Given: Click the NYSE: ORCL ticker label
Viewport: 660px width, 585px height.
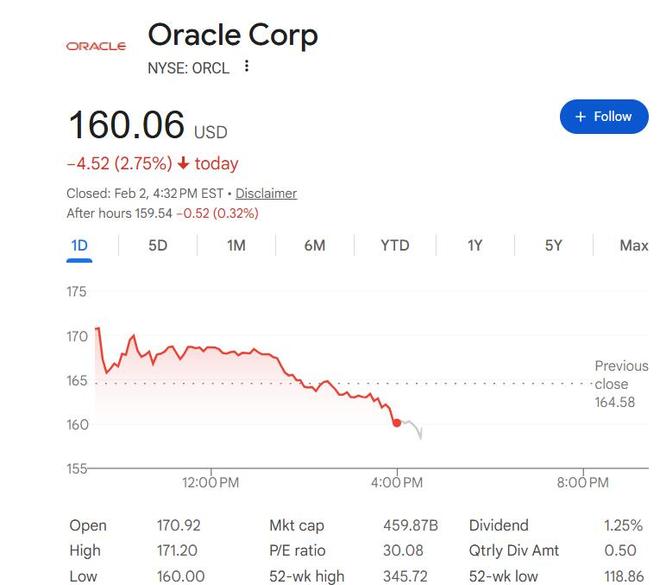Looking at the screenshot, I should click(x=189, y=68).
